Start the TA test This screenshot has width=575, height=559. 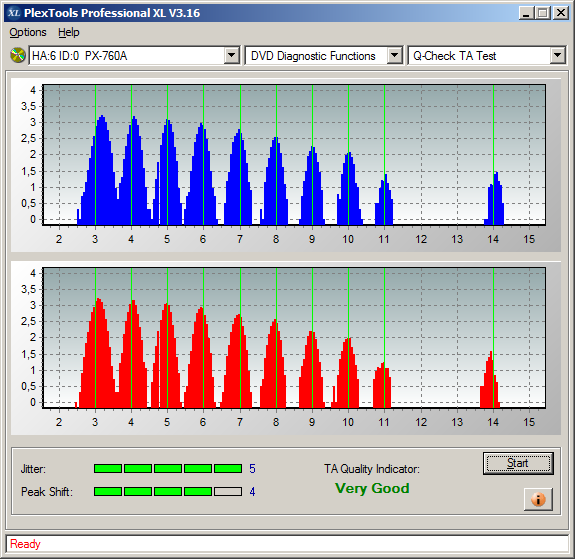tap(518, 463)
